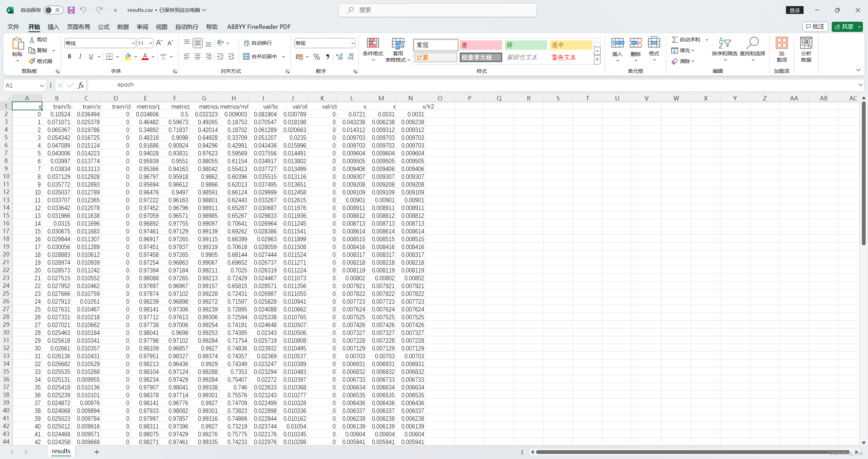Apply the yellow fill color swatch

click(x=128, y=57)
